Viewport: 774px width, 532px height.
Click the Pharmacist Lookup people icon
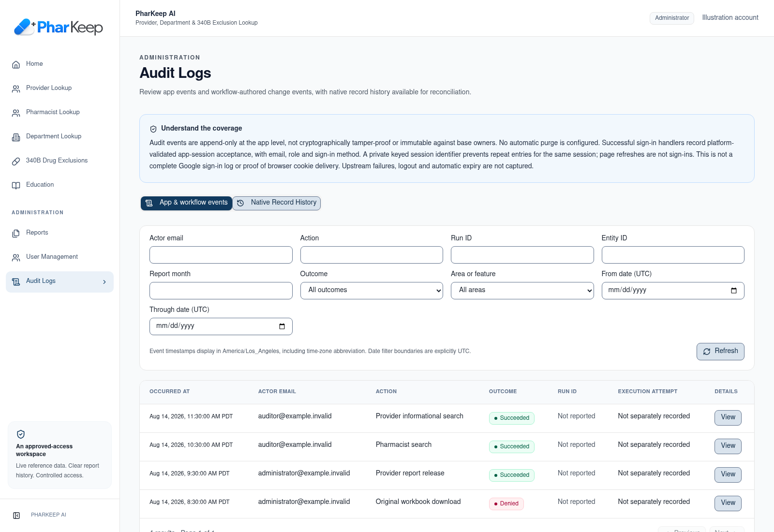[x=16, y=113]
